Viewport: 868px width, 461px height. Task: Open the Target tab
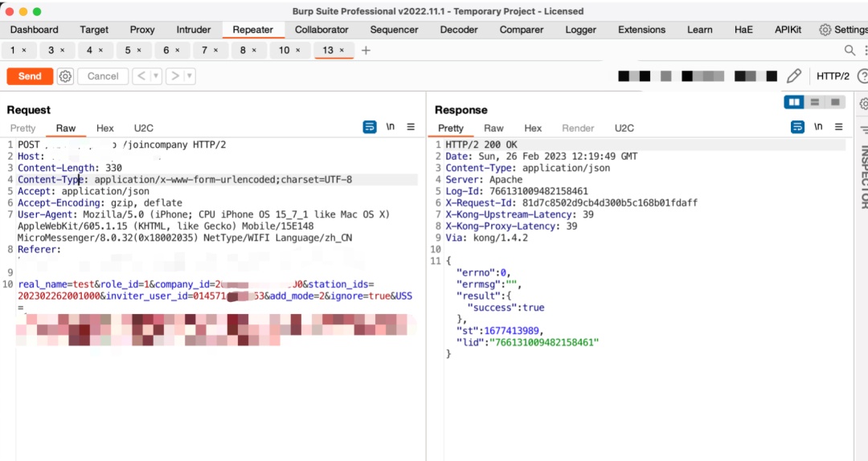coord(94,30)
